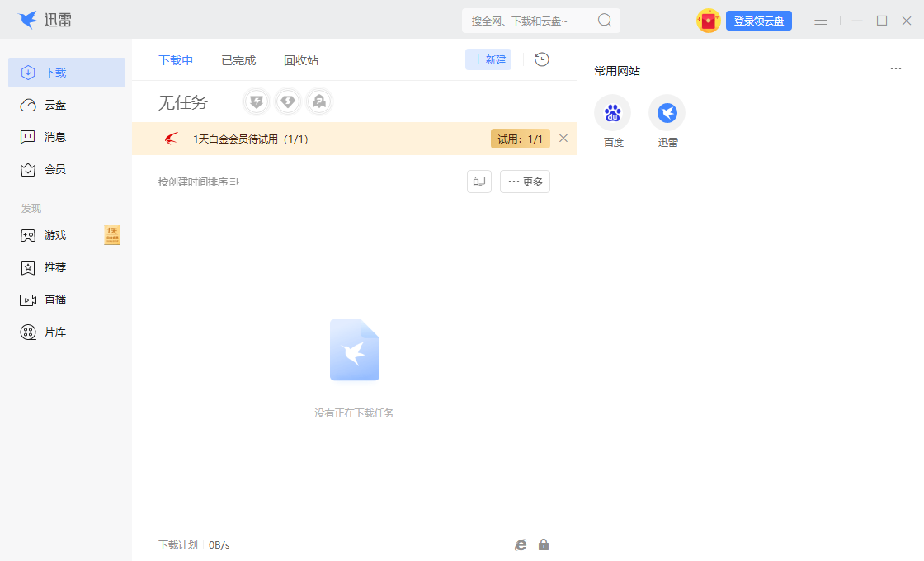This screenshot has height=561, width=924.
Task: Open the 更多 (More) options menu
Action: point(525,181)
